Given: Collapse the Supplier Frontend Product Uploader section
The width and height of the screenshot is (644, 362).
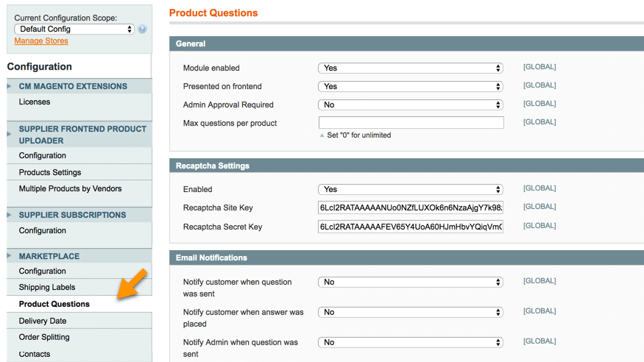Looking at the screenshot, I should [10, 134].
